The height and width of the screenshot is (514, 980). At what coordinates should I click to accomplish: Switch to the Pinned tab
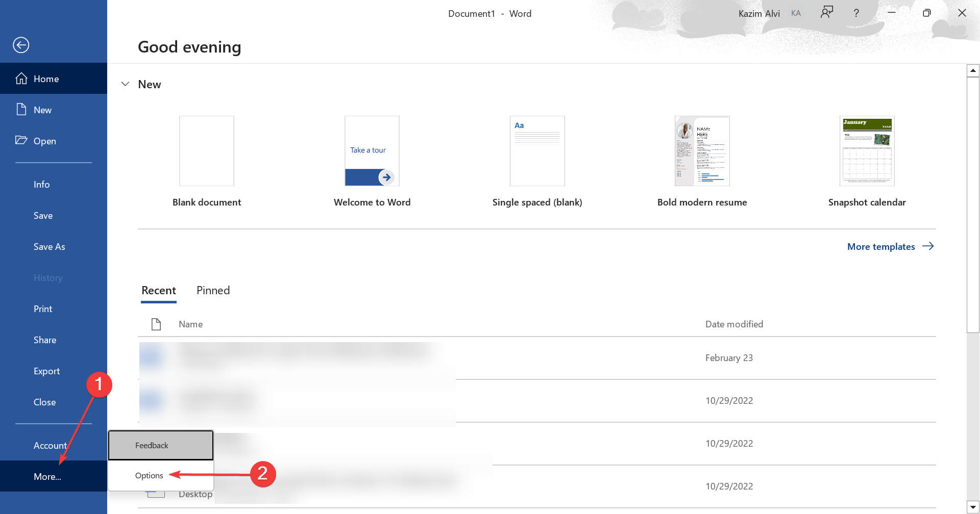click(213, 290)
